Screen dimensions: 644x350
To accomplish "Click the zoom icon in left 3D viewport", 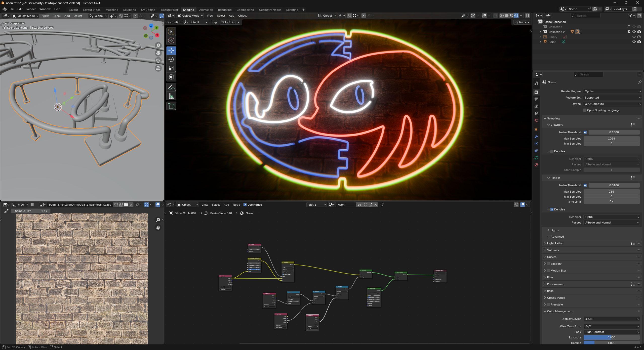I will (x=158, y=46).
